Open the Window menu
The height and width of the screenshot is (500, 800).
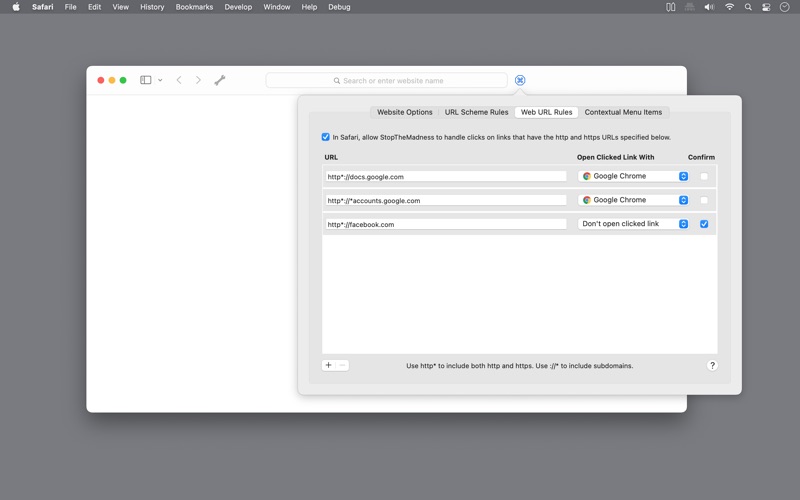click(277, 7)
